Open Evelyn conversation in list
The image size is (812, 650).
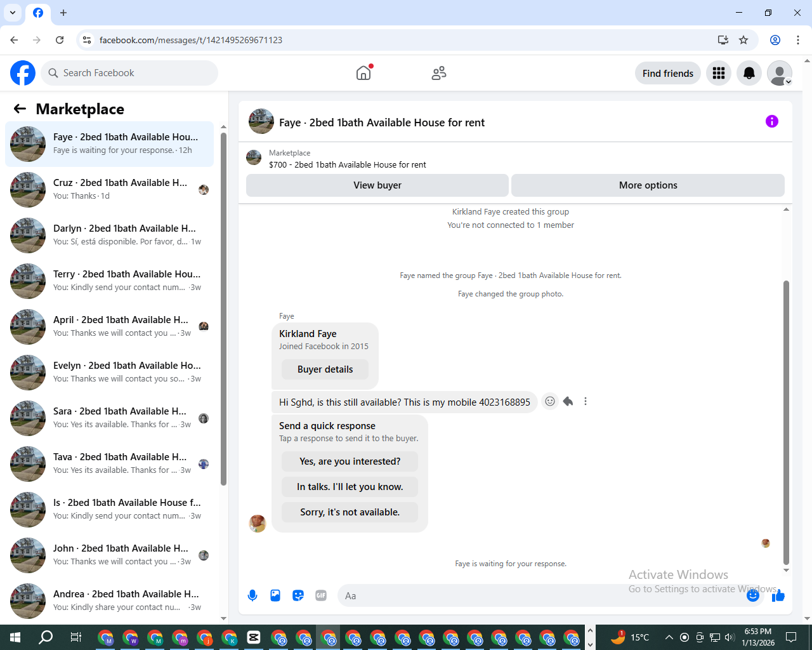[x=109, y=373]
